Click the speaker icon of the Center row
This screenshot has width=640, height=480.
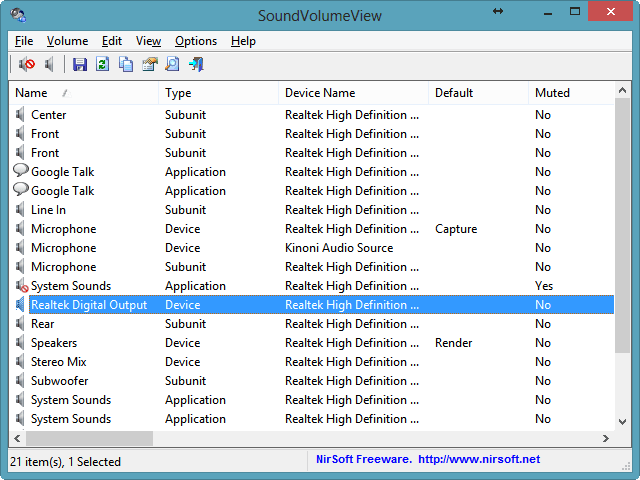(x=20, y=115)
